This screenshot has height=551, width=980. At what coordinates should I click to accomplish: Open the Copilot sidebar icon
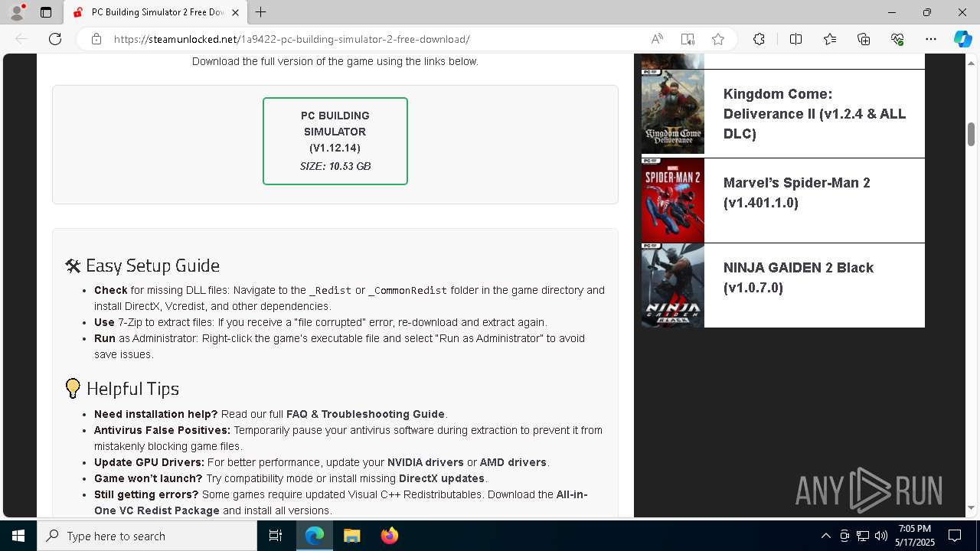(962, 39)
